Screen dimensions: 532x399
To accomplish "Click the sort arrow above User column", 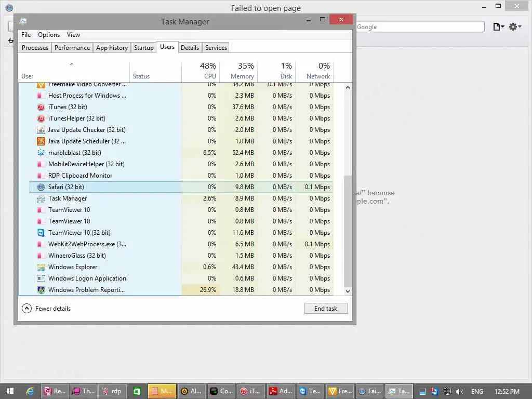I will coord(71,64).
